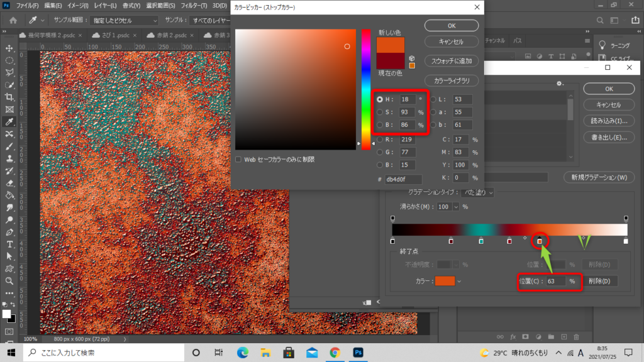This screenshot has height=362, width=644.
Task: Select the Brush tool
Action: [x=9, y=146]
